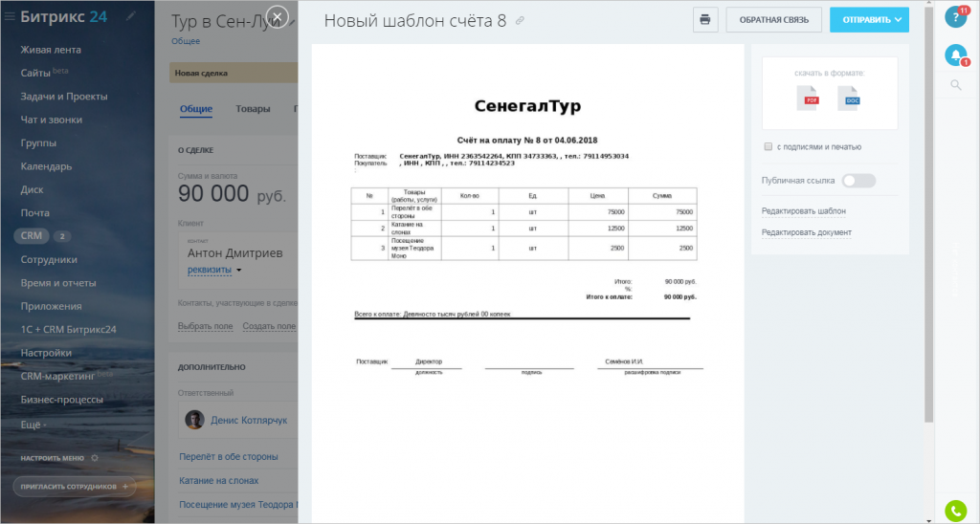The width and height of the screenshot is (980, 524).
Task: Expand the Ещё menu section
Action: point(33,424)
